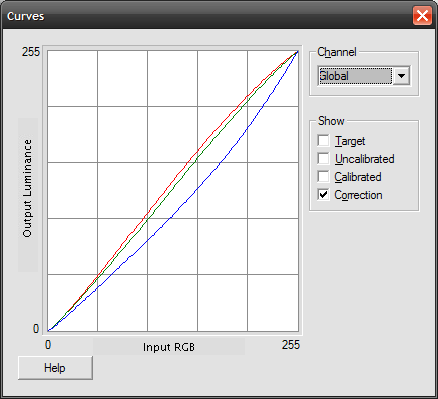The image size is (438, 399).
Task: Click the curve origin at 0
Action: coord(49,330)
